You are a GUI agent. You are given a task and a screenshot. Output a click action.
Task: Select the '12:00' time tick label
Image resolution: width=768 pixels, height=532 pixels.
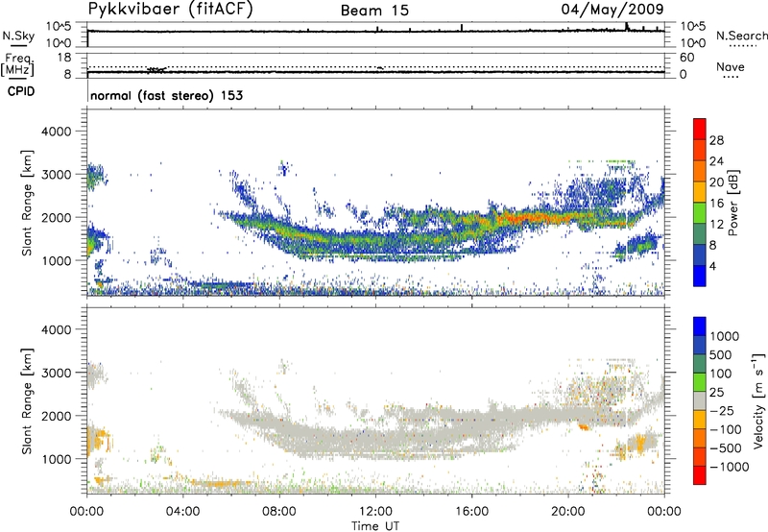pyautogui.click(x=375, y=512)
